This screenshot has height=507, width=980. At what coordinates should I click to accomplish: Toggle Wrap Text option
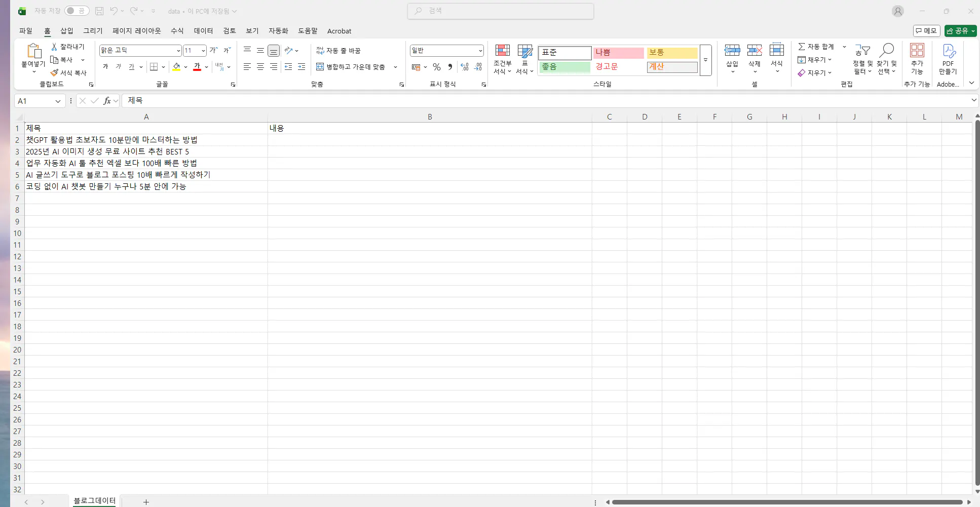338,51
